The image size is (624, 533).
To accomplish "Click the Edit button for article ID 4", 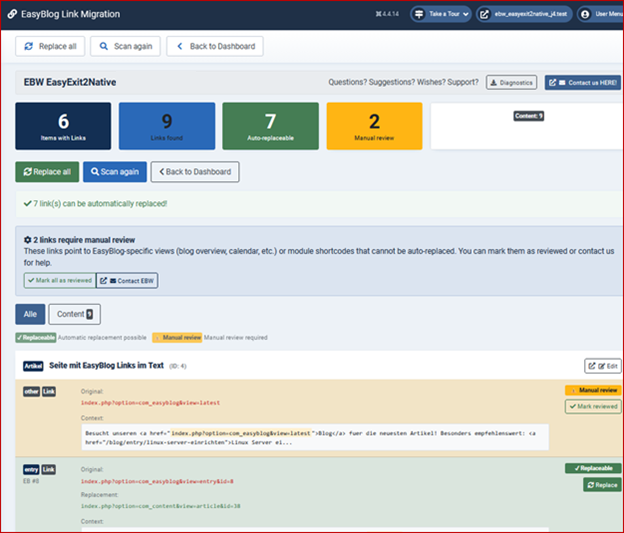I will click(603, 366).
